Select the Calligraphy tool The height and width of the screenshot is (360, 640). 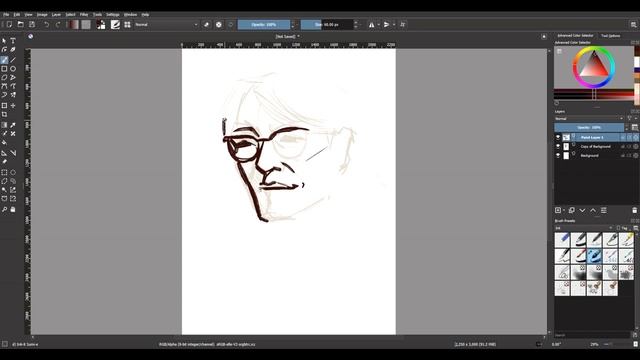click(x=13, y=49)
